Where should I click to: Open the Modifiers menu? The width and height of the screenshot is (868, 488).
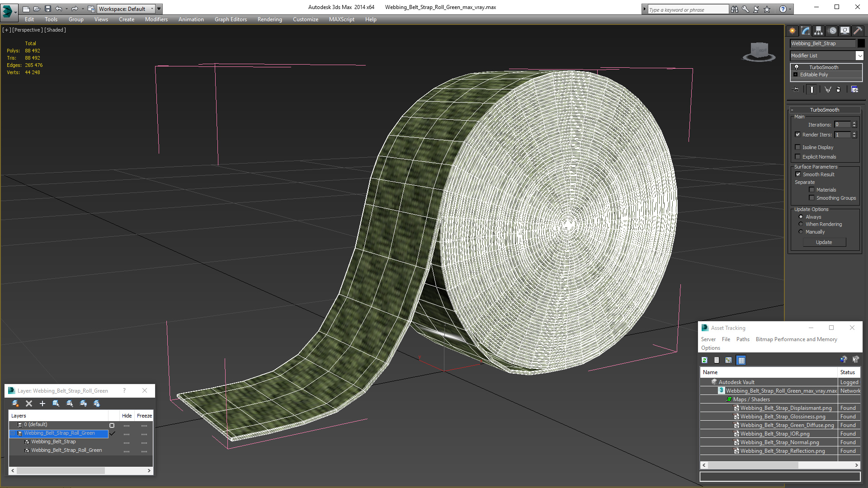pos(156,19)
